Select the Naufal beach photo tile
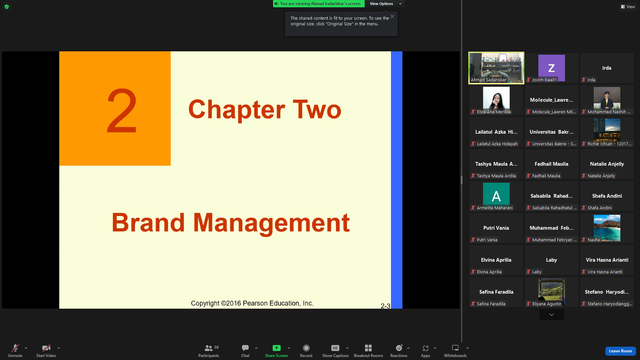640x360 pixels. pos(607,228)
